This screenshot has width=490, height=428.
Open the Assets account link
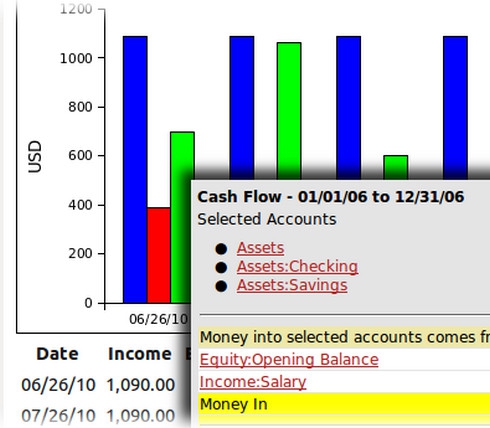click(260, 248)
